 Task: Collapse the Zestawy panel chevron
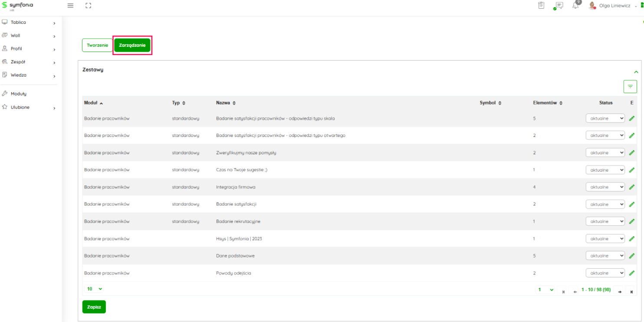636,72
